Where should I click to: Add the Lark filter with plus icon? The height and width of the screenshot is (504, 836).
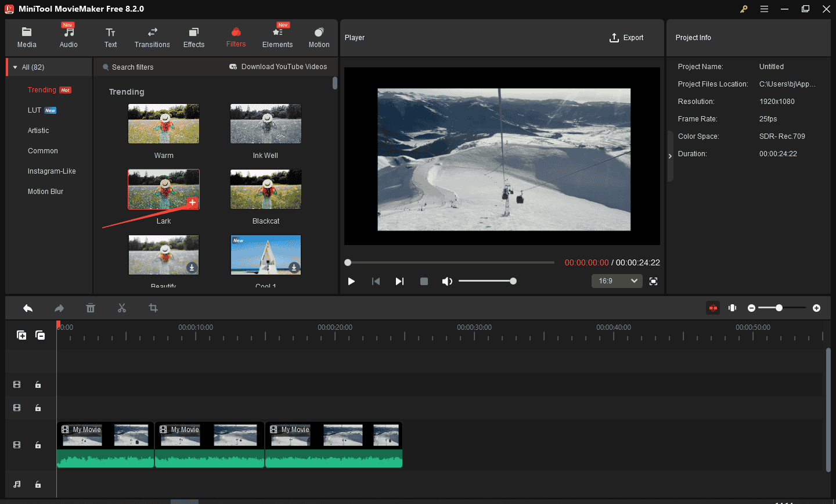coord(192,203)
